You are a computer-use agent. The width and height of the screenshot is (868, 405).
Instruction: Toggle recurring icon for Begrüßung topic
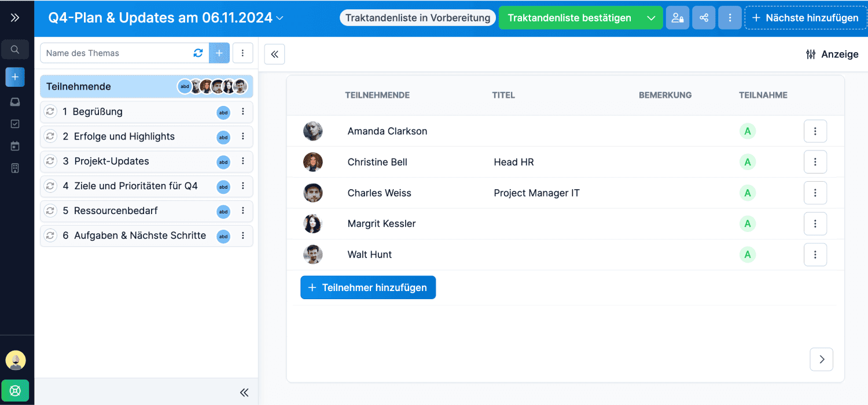coord(50,112)
